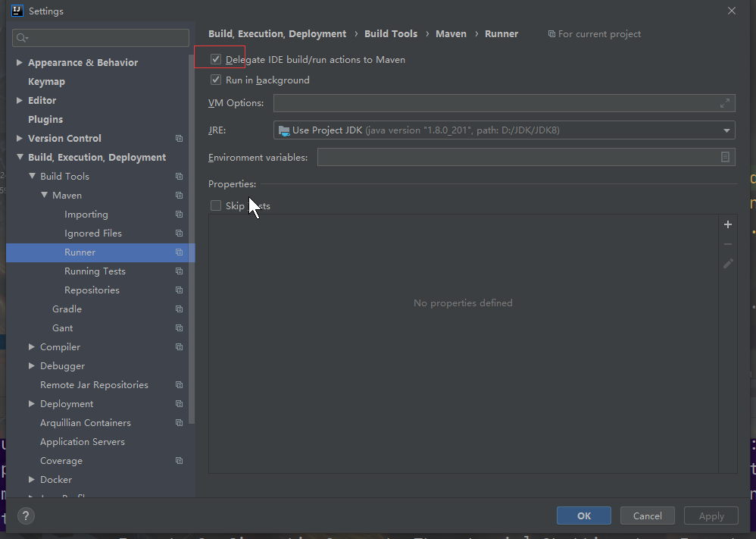Select Gradle settings page

click(67, 309)
